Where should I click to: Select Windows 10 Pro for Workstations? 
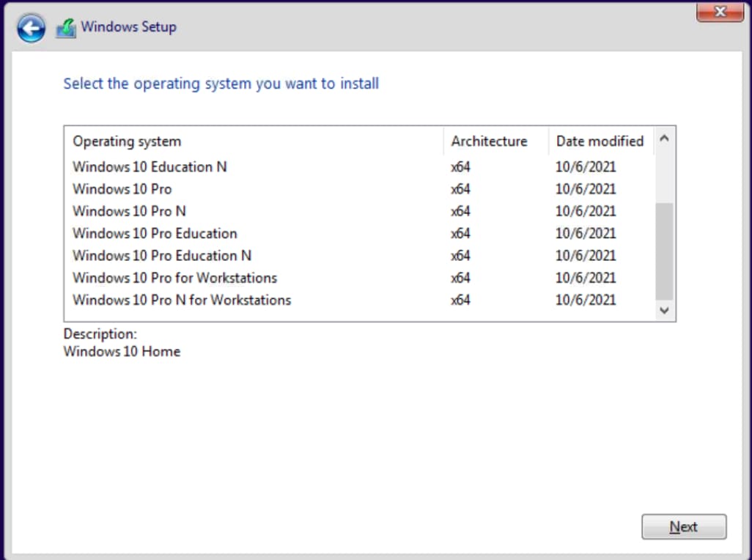[174, 278]
